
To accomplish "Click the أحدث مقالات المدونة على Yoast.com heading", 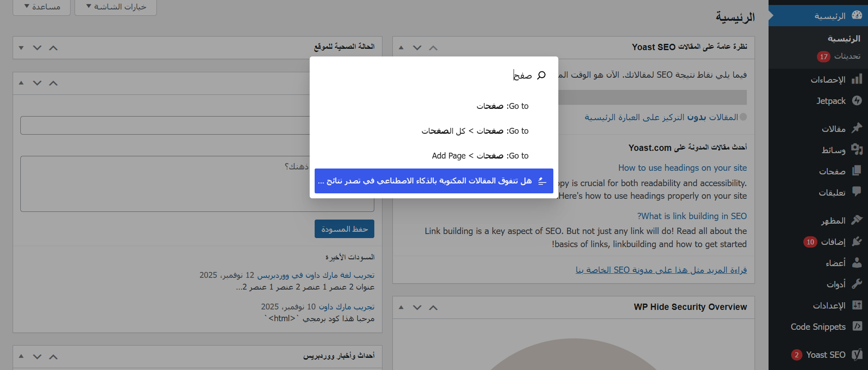I will pyautogui.click(x=688, y=148).
